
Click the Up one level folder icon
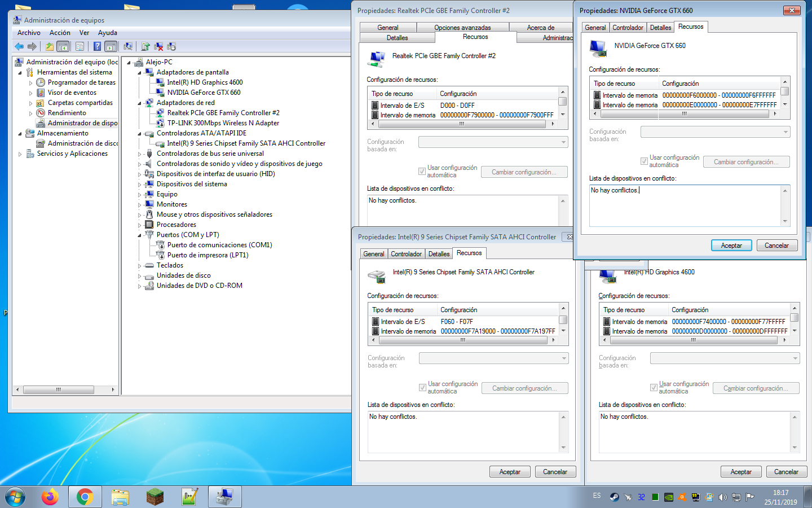point(50,46)
